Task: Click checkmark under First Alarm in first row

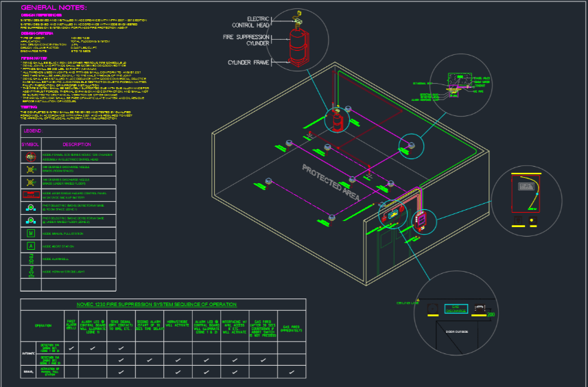Action: click(71, 348)
